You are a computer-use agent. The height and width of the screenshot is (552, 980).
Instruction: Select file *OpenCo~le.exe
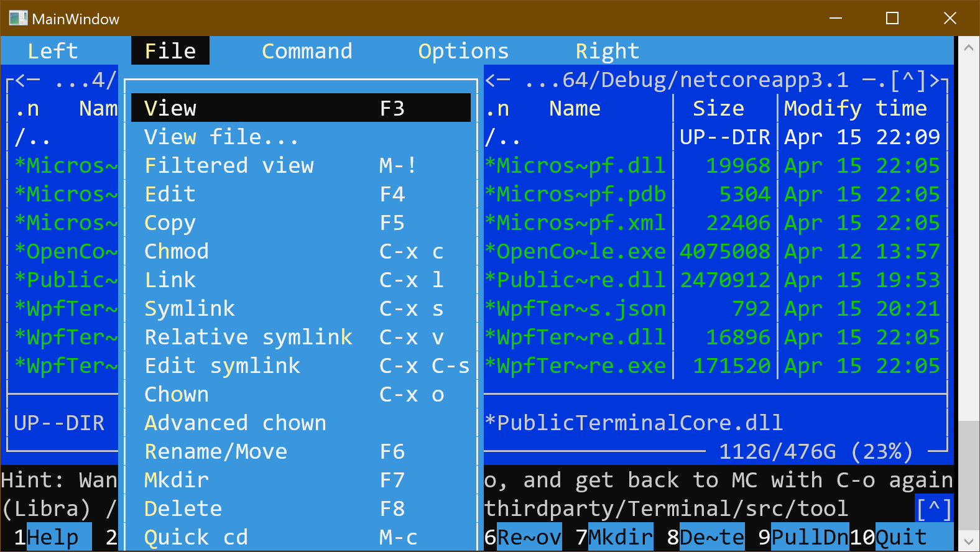coord(575,251)
